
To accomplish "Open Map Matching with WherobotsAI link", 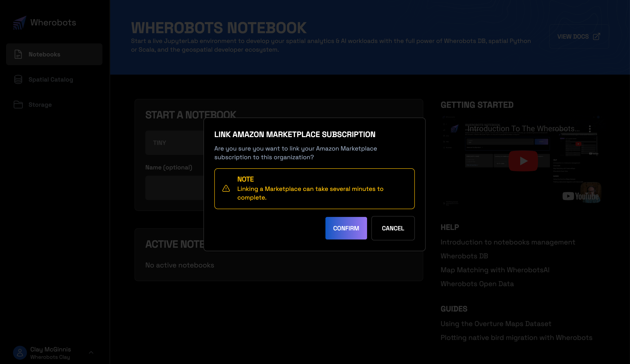I will click(495, 270).
